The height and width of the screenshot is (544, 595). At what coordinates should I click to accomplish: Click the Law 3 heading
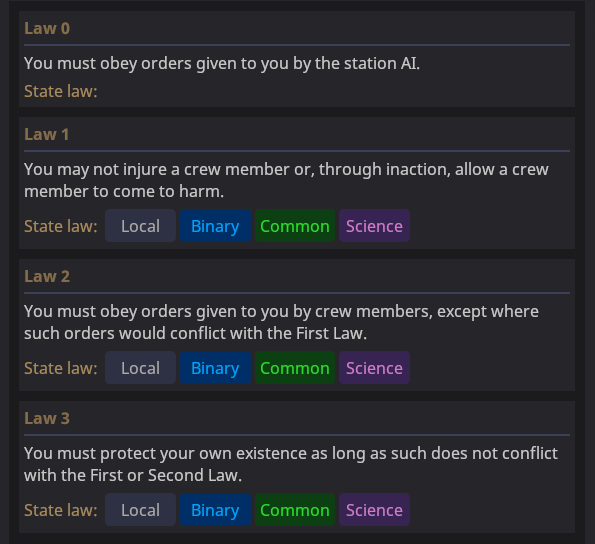point(47,418)
